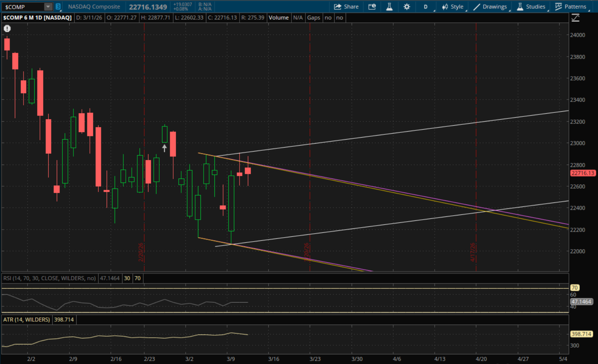The image size is (598, 364).
Task: Click the Gaps label in header
Action: click(x=313, y=18)
